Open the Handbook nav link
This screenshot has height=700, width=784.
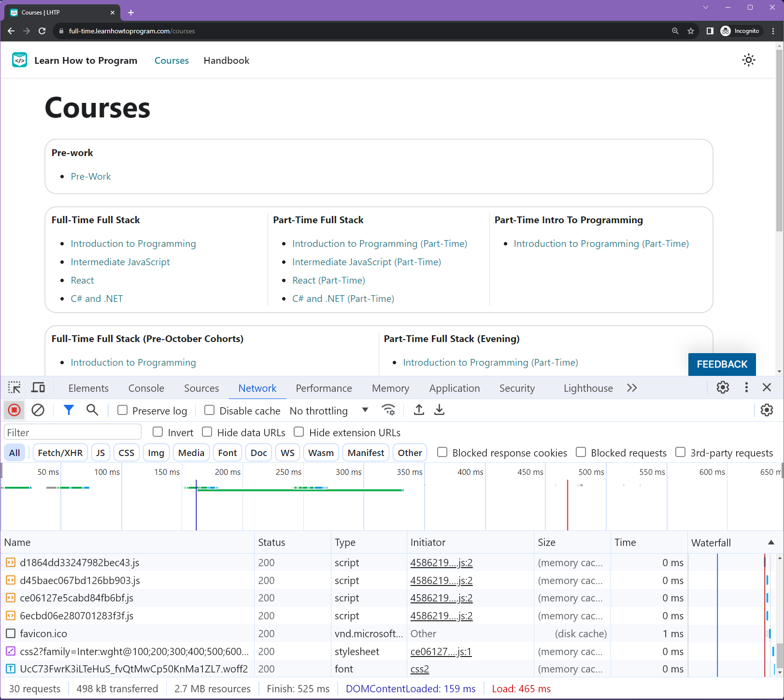pyautogui.click(x=227, y=60)
